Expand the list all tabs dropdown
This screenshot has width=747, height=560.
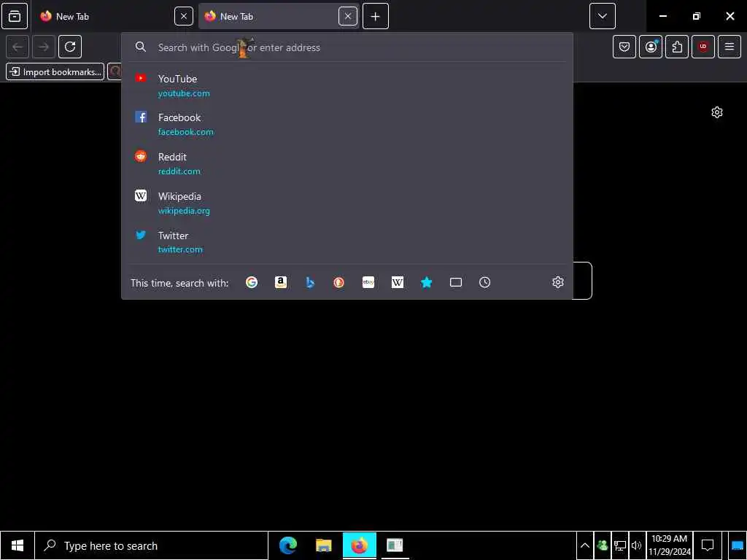click(602, 16)
